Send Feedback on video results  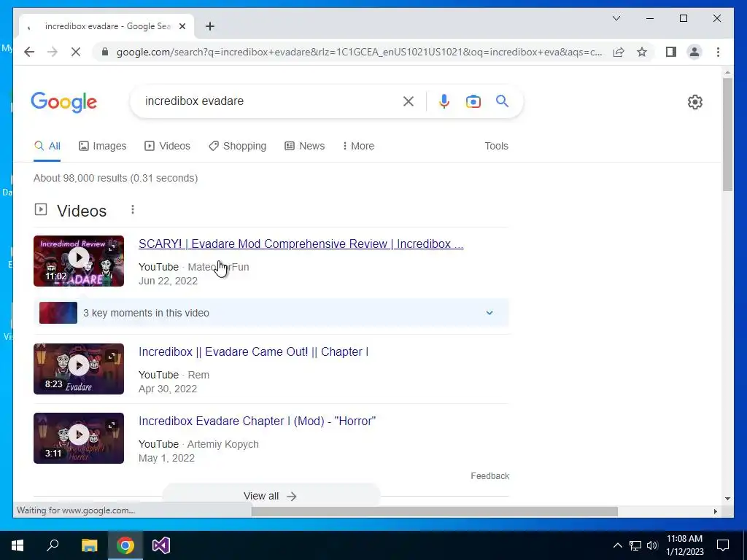point(489,476)
